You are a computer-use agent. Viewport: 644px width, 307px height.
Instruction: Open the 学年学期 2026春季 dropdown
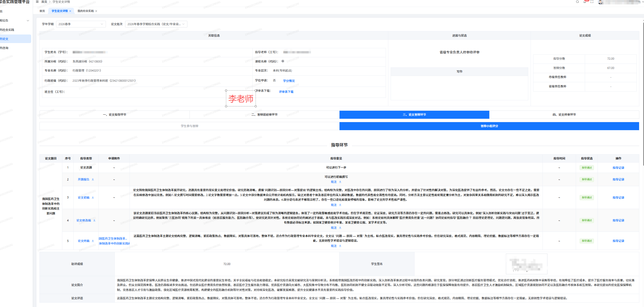81,24
